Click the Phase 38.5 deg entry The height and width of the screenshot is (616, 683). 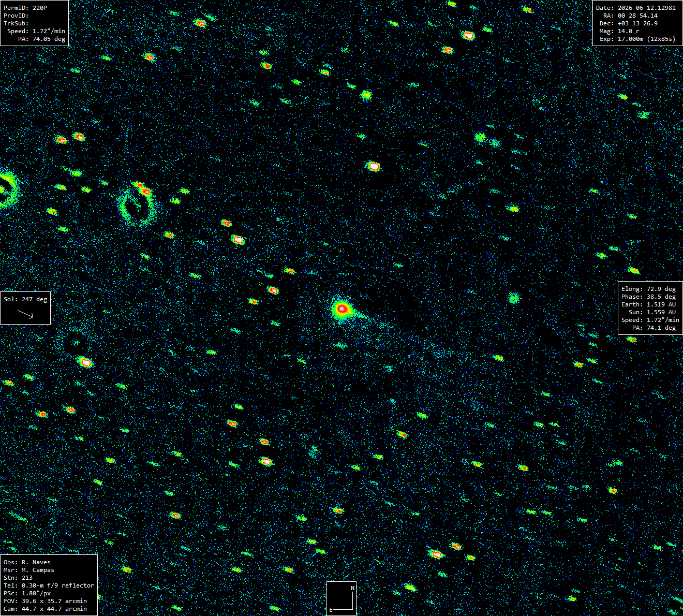(x=649, y=297)
